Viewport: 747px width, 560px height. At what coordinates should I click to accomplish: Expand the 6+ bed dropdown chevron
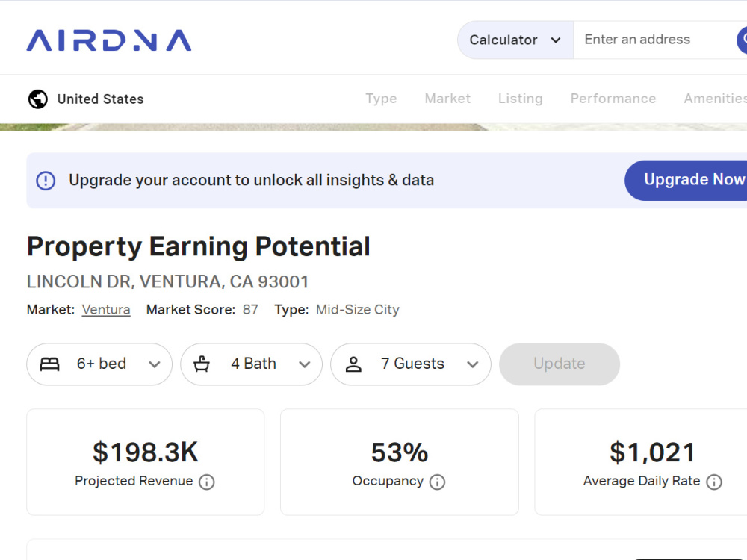(155, 365)
